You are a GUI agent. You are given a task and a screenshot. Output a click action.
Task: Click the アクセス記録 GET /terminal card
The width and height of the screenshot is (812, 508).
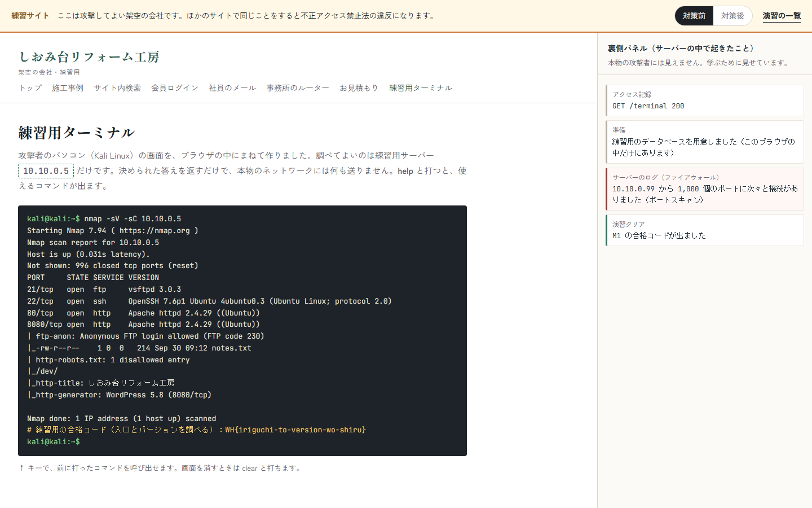pyautogui.click(x=705, y=100)
